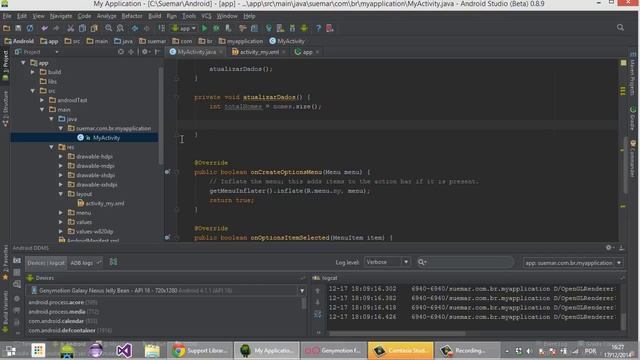Click the myapplication breadcrumb
The height and width of the screenshot is (360, 640).
241,41
